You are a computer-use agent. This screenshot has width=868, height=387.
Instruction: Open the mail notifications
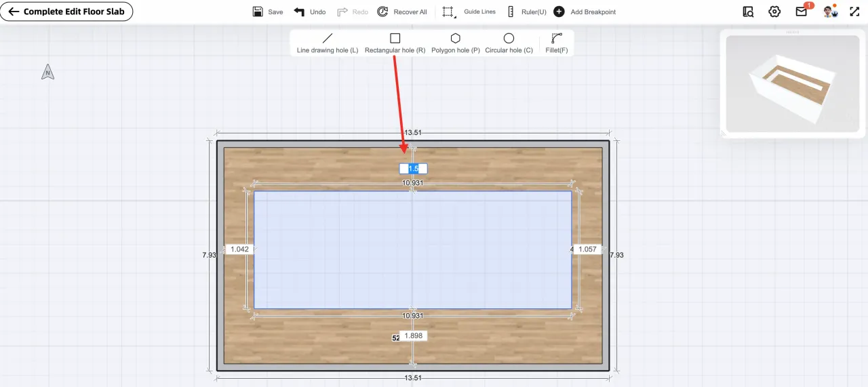(801, 12)
